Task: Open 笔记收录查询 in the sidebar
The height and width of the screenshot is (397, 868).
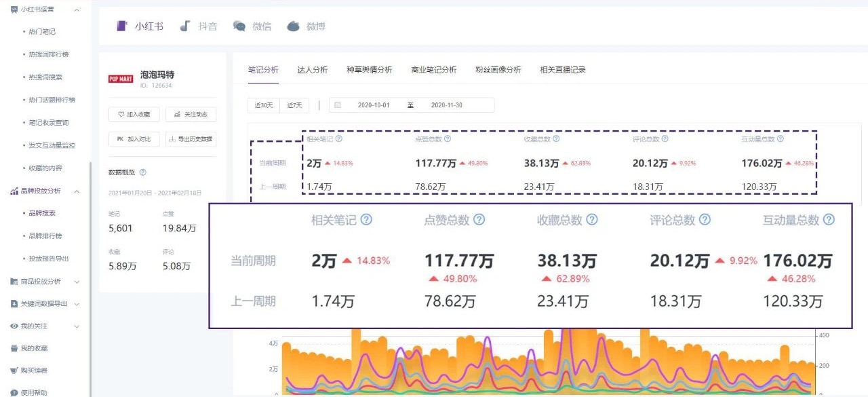Action: click(x=49, y=123)
